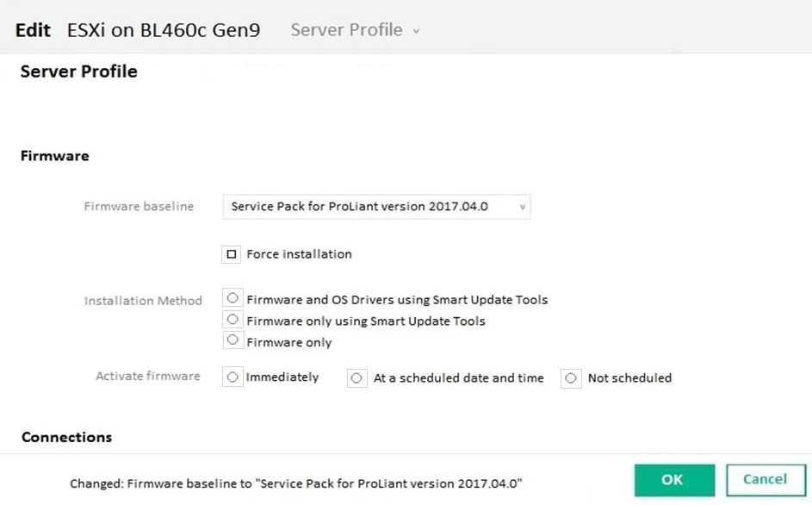The image size is (812, 505).
Task: Click the Installation Method label
Action: point(143,301)
